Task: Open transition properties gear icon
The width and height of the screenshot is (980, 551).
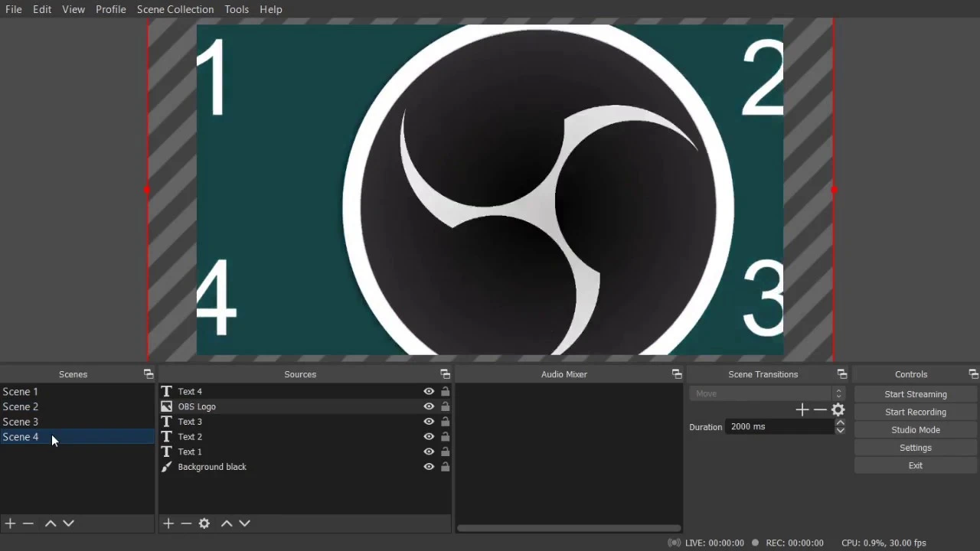Action: coord(838,410)
